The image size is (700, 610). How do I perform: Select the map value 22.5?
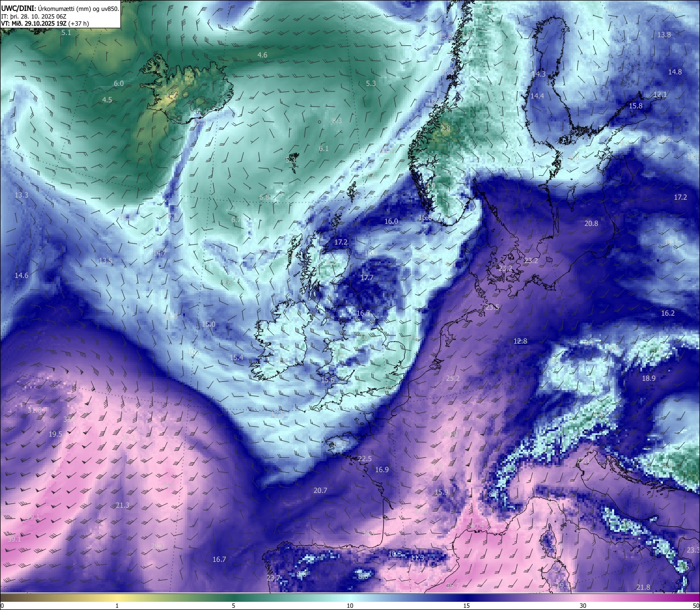click(x=365, y=459)
